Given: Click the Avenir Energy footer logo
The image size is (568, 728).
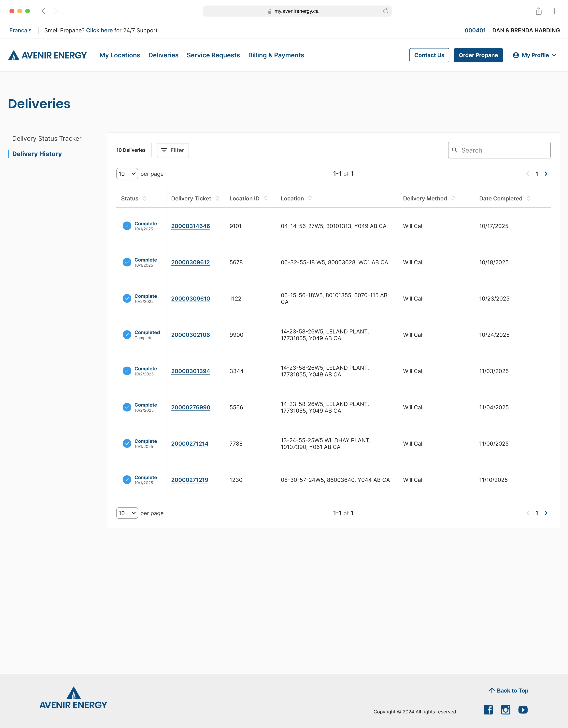Looking at the screenshot, I should point(73,698).
